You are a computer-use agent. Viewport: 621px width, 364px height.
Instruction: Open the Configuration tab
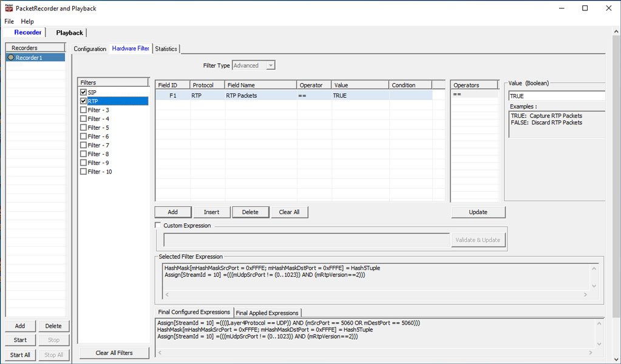coord(90,49)
